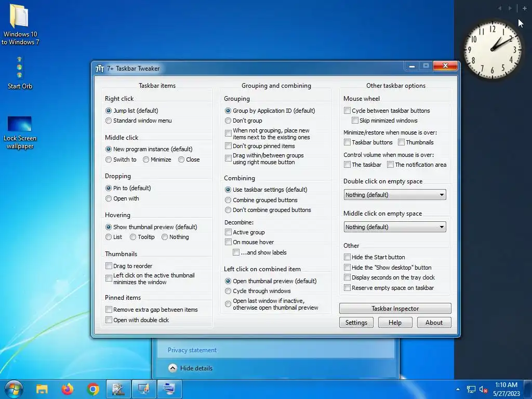The width and height of the screenshot is (532, 399).
Task: Open the Windows Start orb
Action: click(x=14, y=389)
